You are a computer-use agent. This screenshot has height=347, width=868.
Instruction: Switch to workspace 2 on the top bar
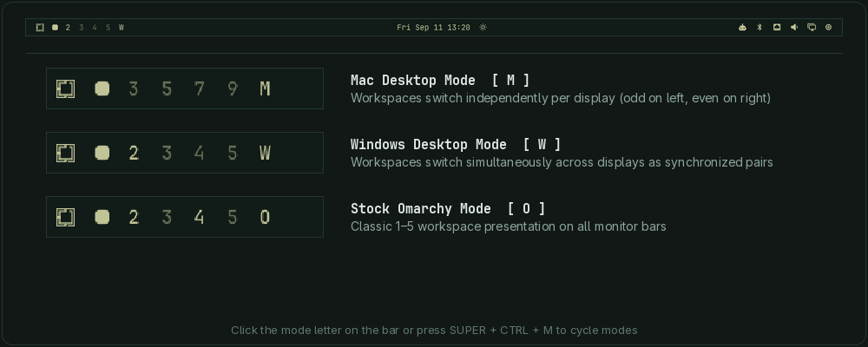(x=68, y=27)
